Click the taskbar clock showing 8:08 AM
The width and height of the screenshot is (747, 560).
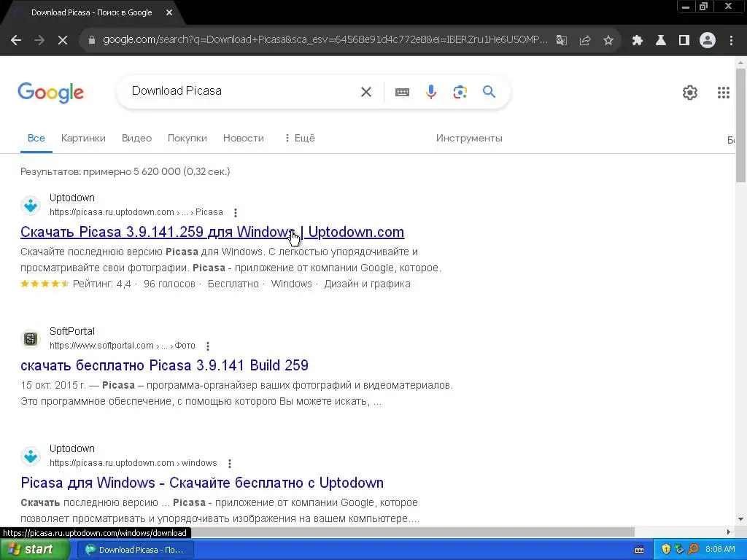point(720,550)
